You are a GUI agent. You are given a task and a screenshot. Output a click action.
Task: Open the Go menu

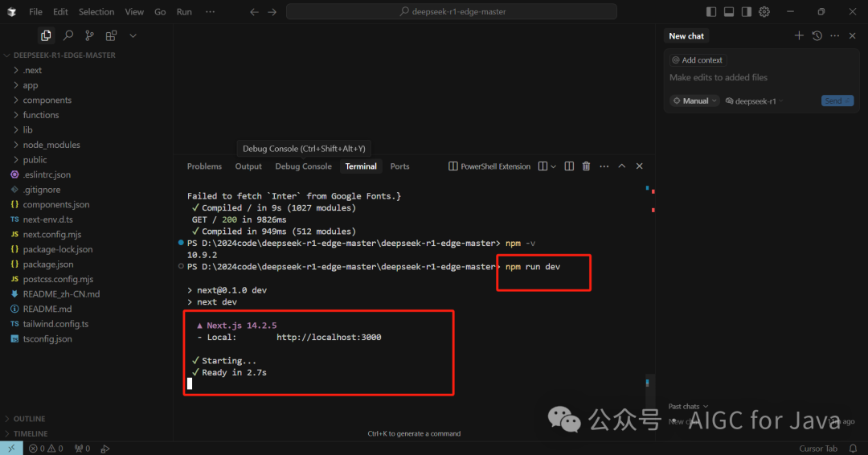click(x=160, y=11)
